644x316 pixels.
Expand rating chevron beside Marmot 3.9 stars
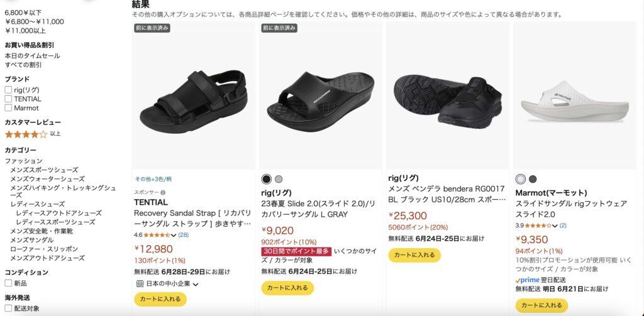click(555, 226)
